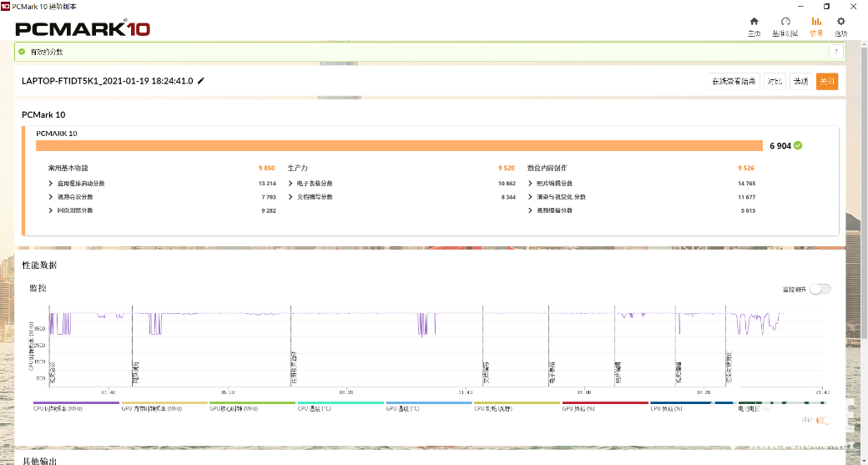
Task: Click the 网页浏览 marker line on chart
Action: tap(133, 346)
